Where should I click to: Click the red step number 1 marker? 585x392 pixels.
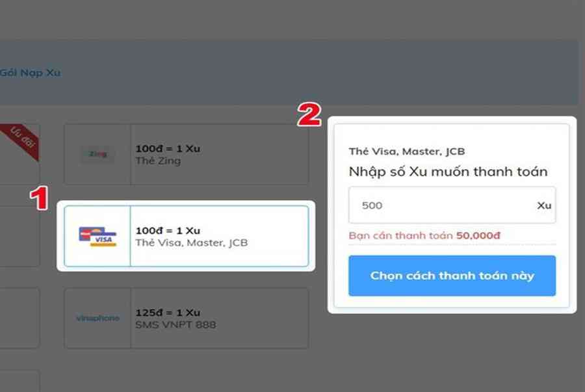click(39, 198)
